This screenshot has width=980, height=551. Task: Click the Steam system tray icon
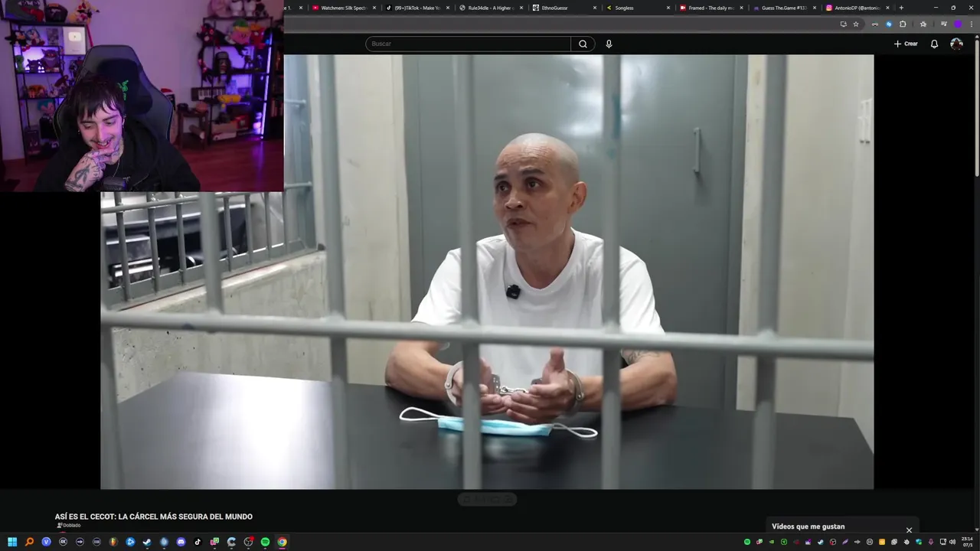click(821, 542)
